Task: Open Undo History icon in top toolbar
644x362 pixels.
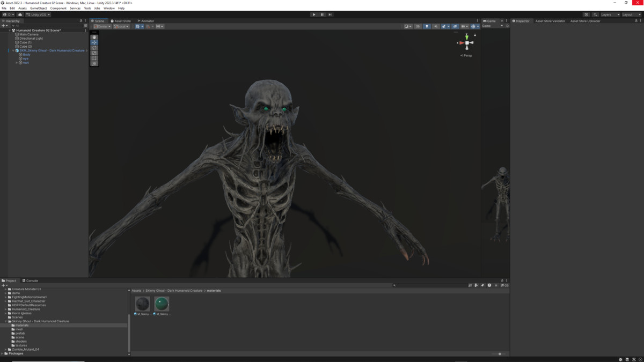Action: coord(586,14)
